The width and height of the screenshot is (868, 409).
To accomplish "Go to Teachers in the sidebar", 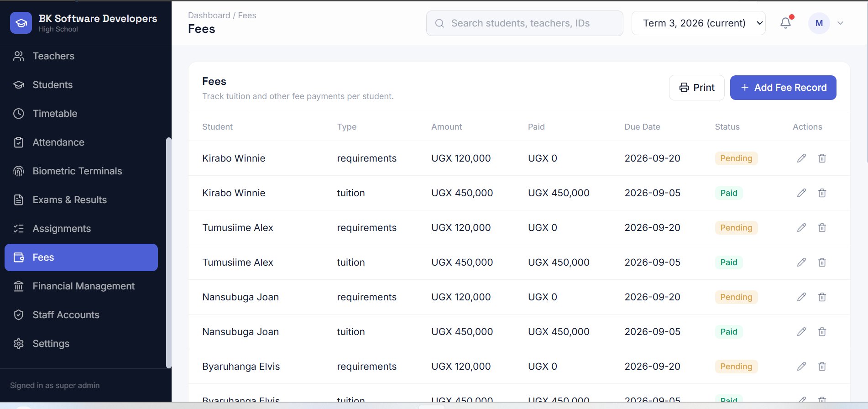I will coord(81,56).
